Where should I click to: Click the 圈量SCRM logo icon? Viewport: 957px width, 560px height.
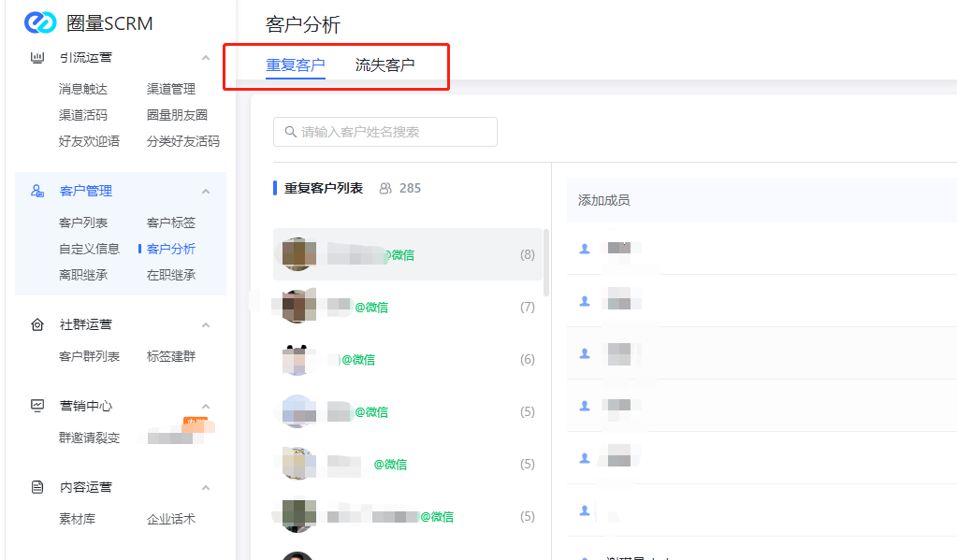point(40,22)
